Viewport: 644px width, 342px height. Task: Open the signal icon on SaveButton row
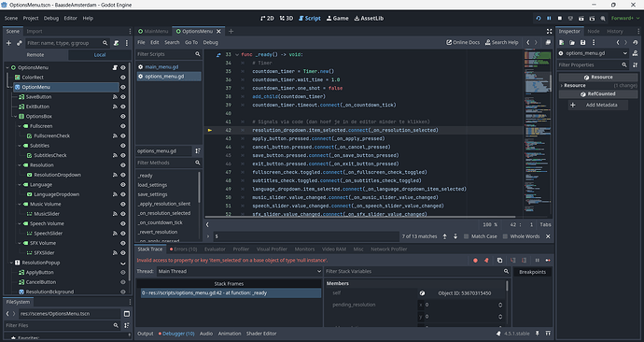tap(115, 97)
